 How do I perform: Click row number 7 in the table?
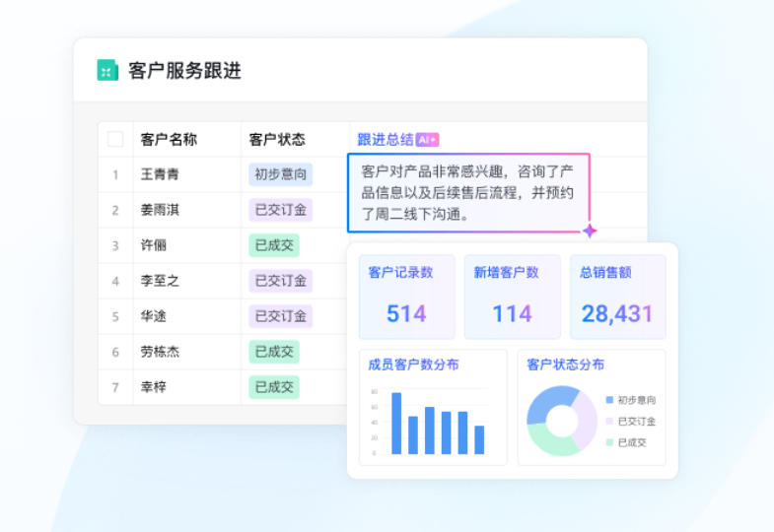tap(115, 387)
